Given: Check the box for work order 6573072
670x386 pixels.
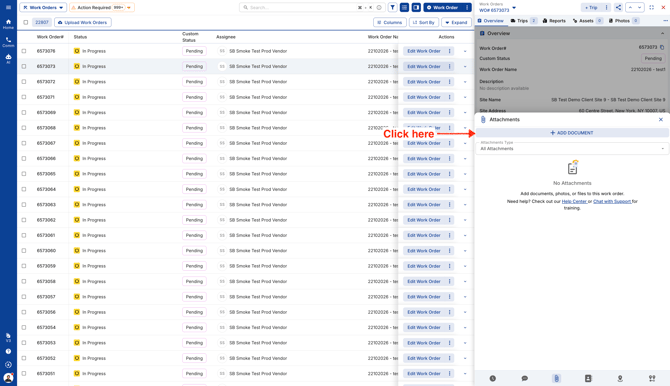Looking at the screenshot, I should (24, 82).
